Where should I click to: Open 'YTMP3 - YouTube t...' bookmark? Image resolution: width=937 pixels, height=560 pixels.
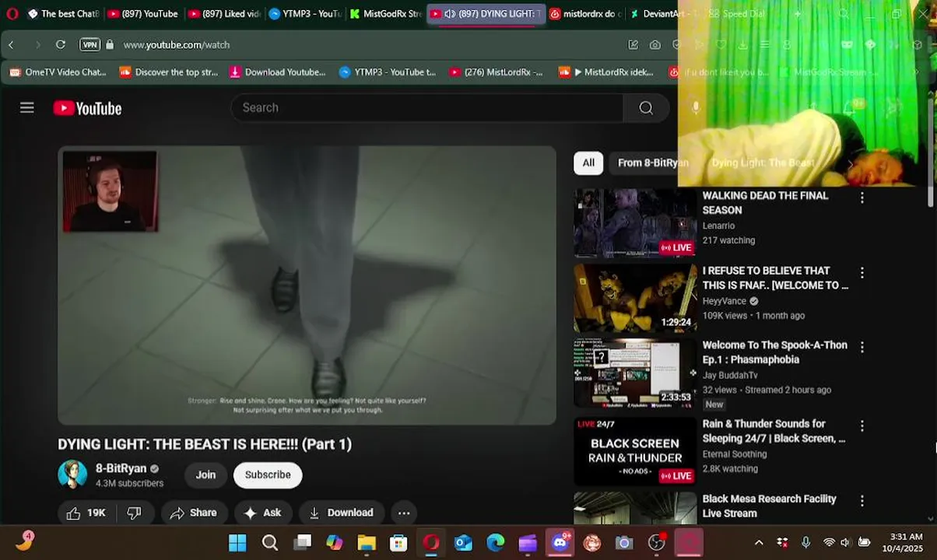click(388, 72)
